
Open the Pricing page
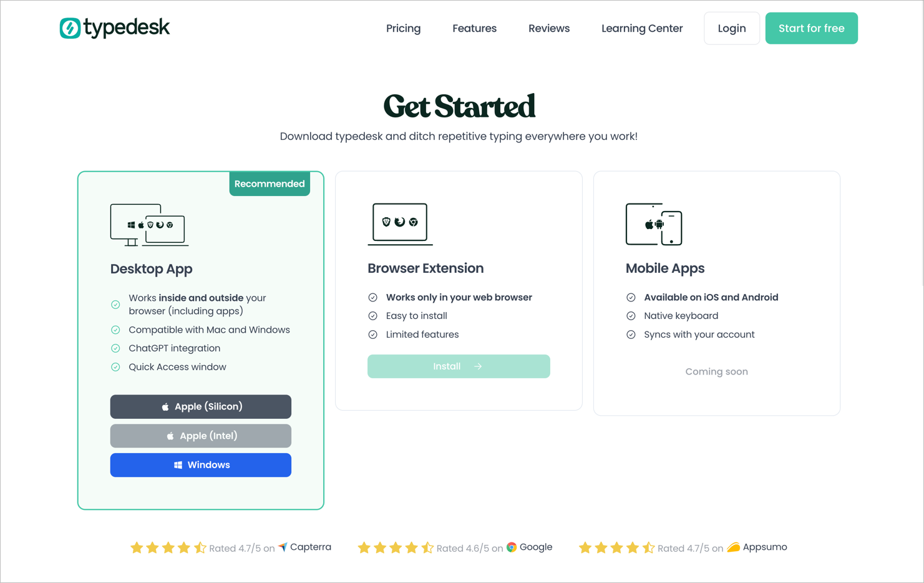click(403, 28)
